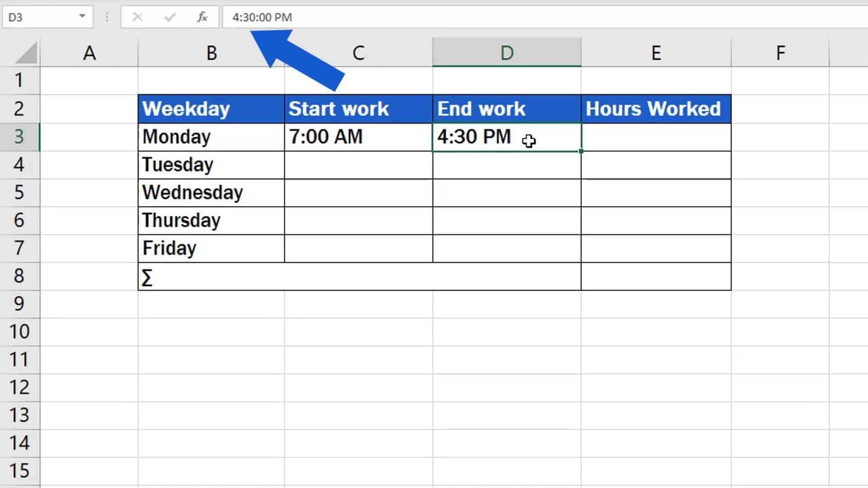Image resolution: width=868 pixels, height=488 pixels.
Task: Select column header B
Action: (211, 52)
